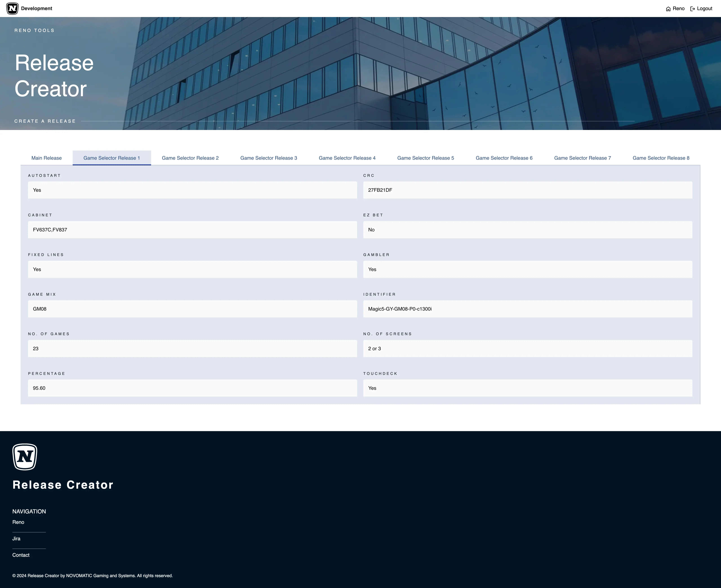The width and height of the screenshot is (721, 588).
Task: Click the CRC field 27FB21DF
Action: pos(528,190)
